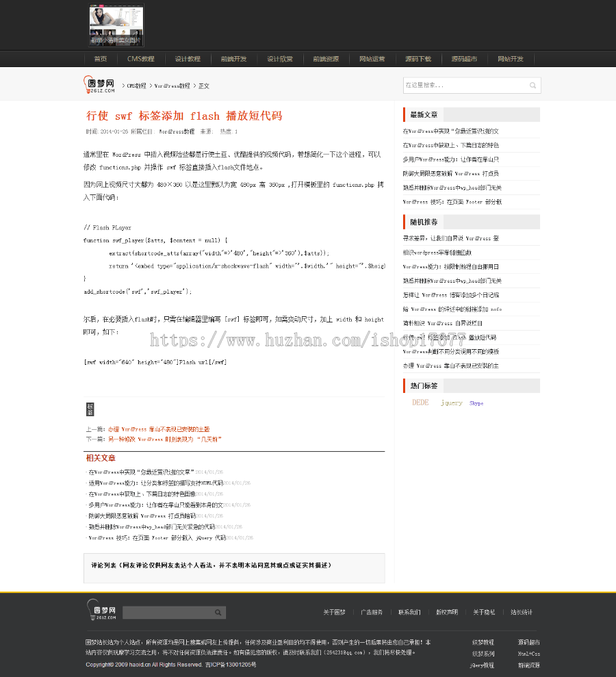The image size is (616, 677).
Task: Click the 圆梦网 logo in the header
Action: 98,84
